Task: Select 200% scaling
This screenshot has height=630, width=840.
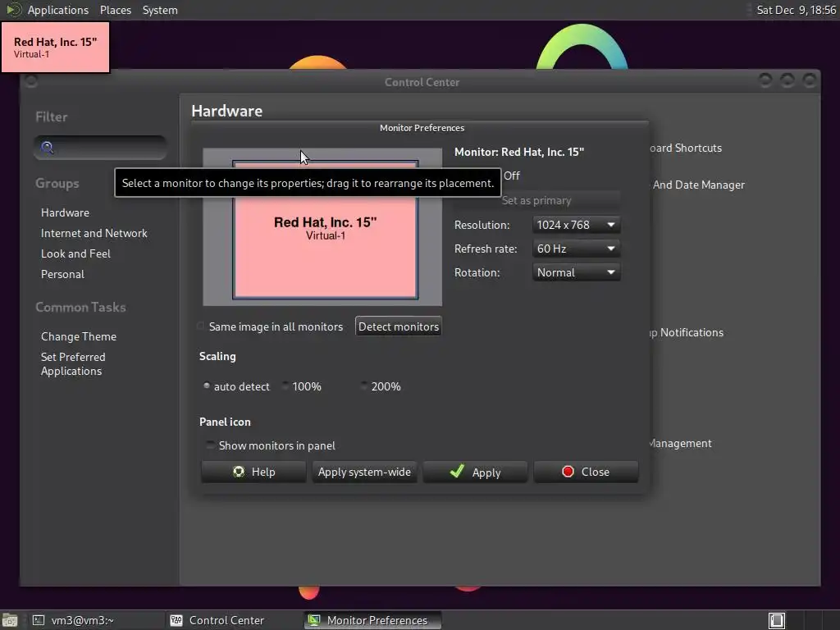Action: coord(381,386)
